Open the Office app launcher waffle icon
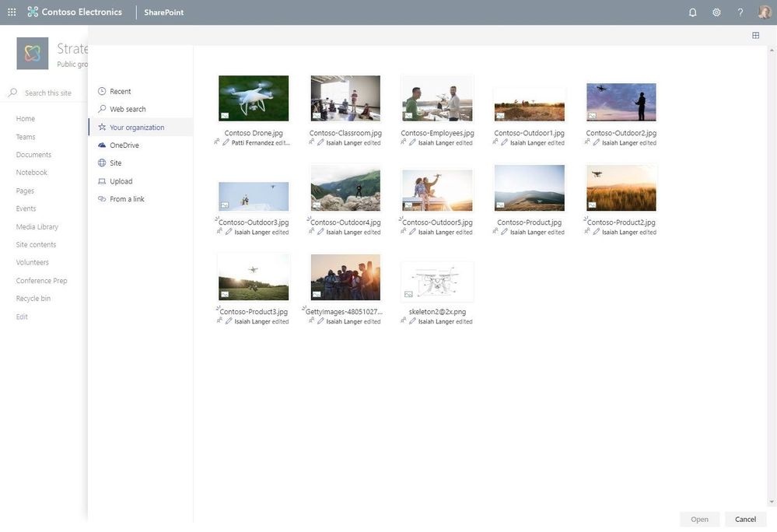 click(12, 12)
